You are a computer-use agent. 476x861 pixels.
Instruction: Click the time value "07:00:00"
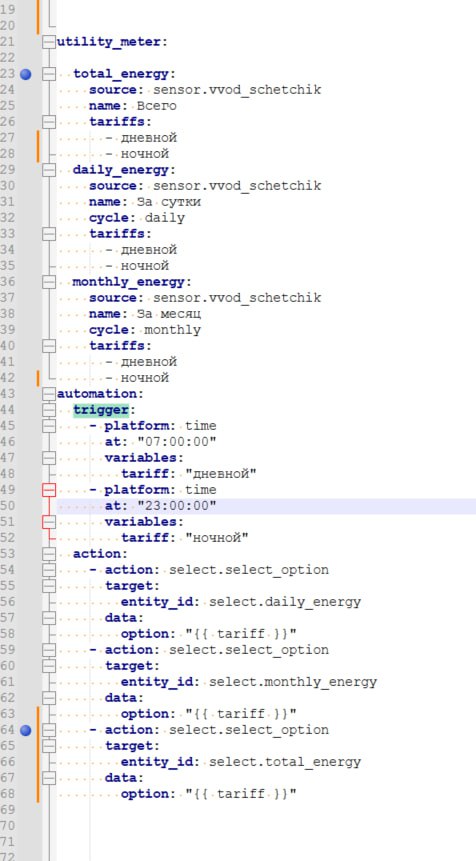[x=177, y=442]
